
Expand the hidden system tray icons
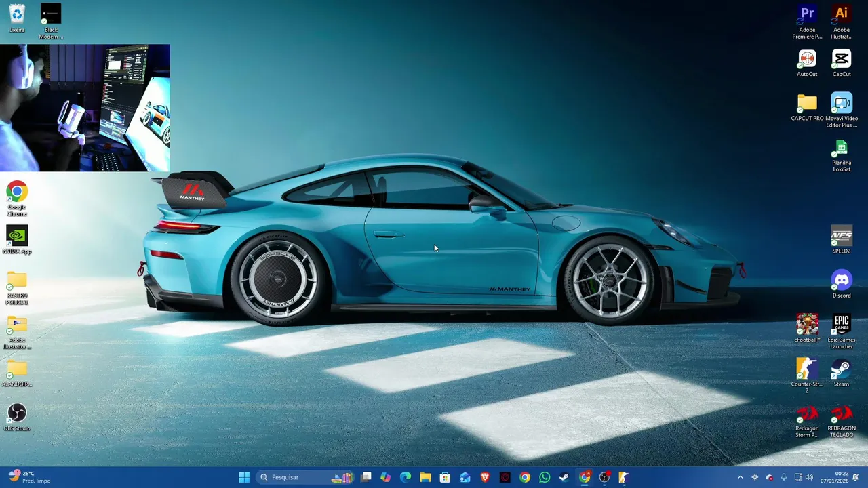[740, 477]
